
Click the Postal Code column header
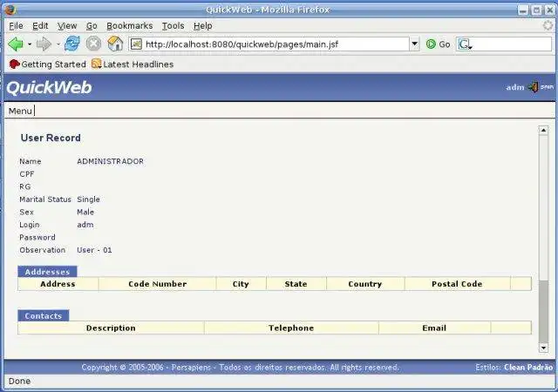coord(457,284)
